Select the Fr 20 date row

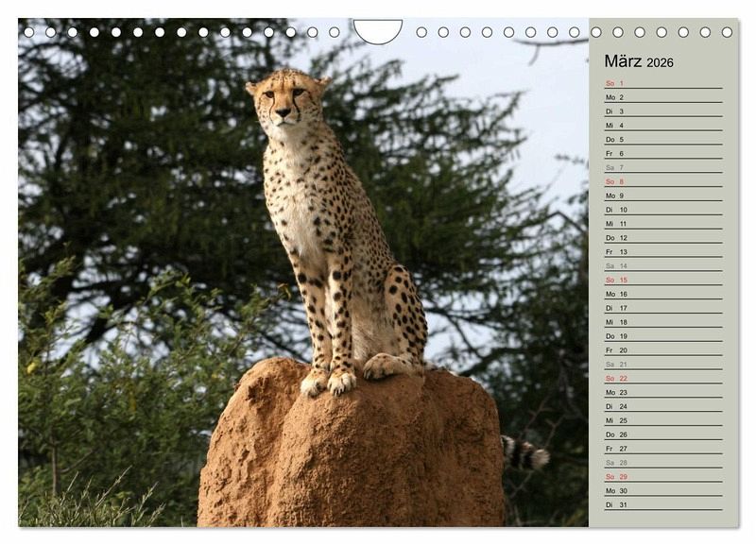[x=662, y=350]
